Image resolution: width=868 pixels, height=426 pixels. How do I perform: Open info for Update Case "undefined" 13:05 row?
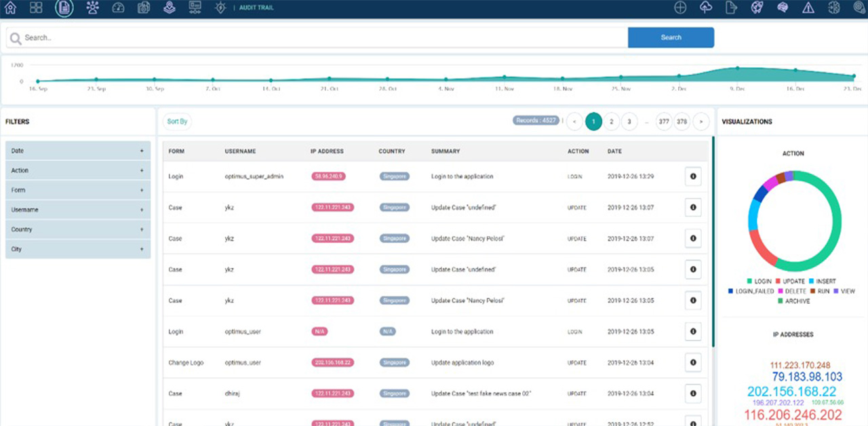693,269
